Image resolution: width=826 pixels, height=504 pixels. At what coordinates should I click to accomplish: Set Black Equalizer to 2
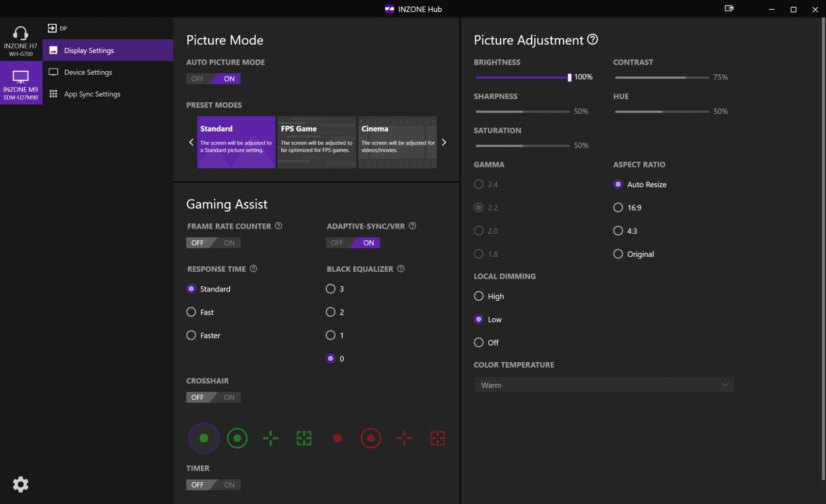pos(335,312)
